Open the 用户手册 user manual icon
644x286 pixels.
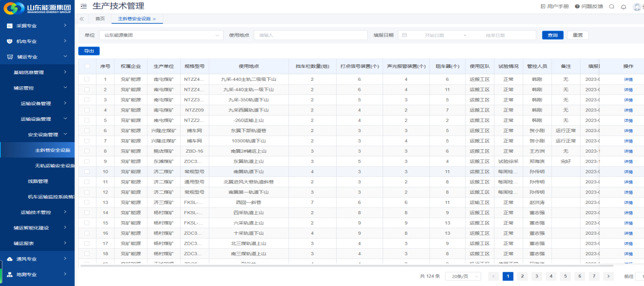pos(543,6)
